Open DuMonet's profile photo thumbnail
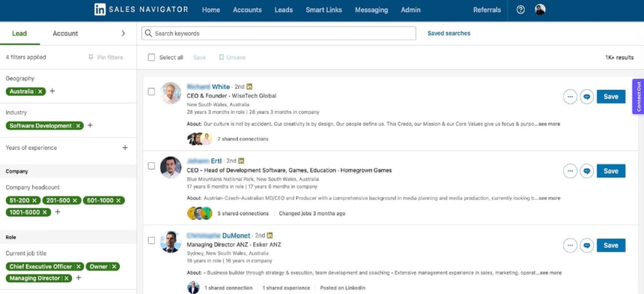Viewport: 644px width, 294px height. [171, 241]
